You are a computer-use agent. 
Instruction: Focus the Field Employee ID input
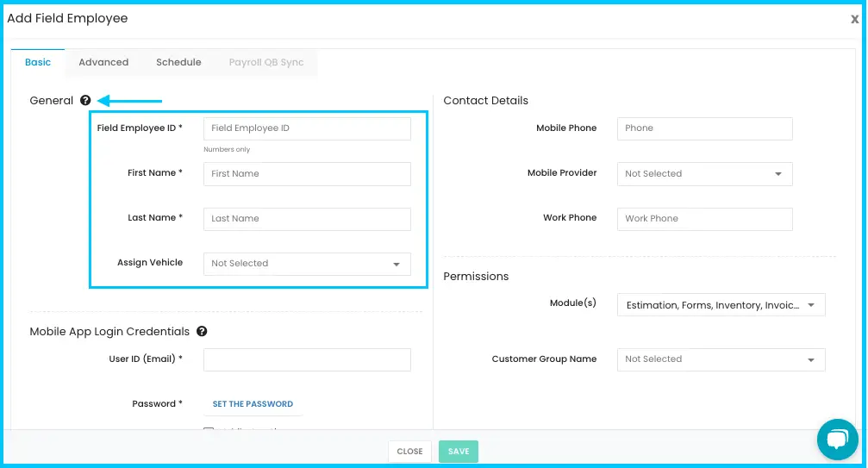coord(307,128)
